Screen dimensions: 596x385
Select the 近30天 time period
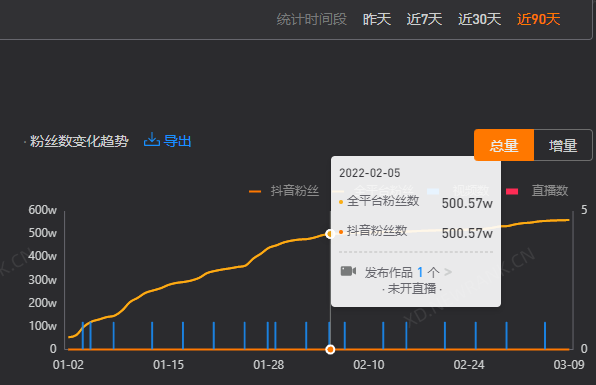pyautogui.click(x=479, y=19)
